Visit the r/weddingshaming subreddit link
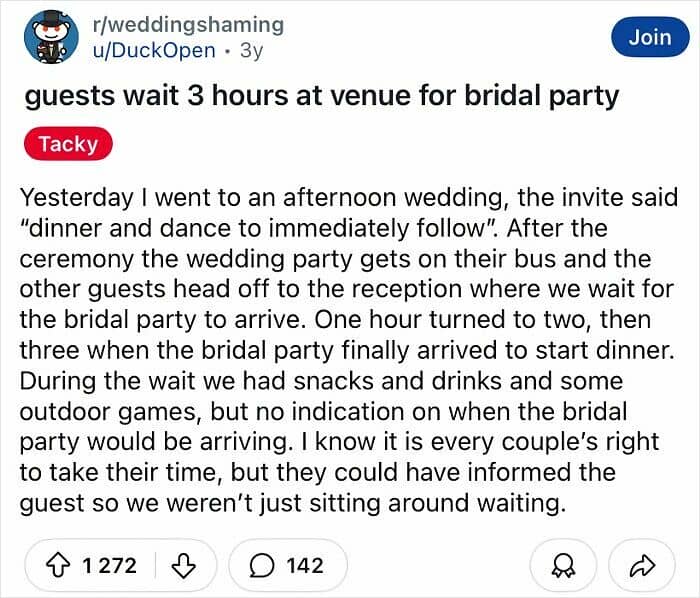Screen dimensions: 700x598 click(188, 25)
